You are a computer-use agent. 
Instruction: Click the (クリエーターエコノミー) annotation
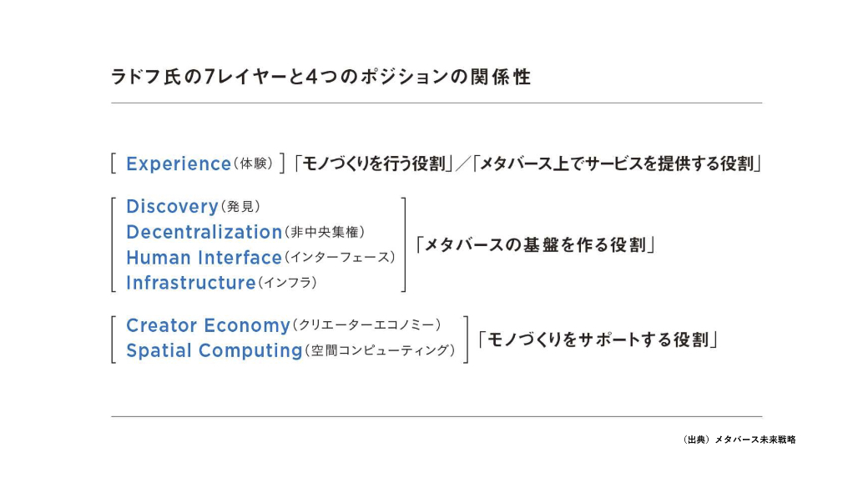[x=366, y=324]
